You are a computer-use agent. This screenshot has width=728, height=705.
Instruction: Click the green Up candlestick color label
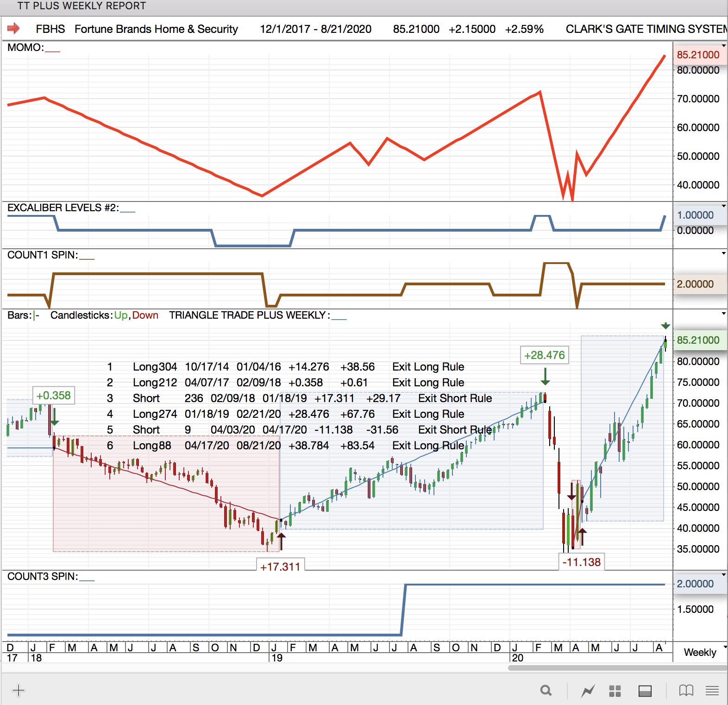(121, 315)
